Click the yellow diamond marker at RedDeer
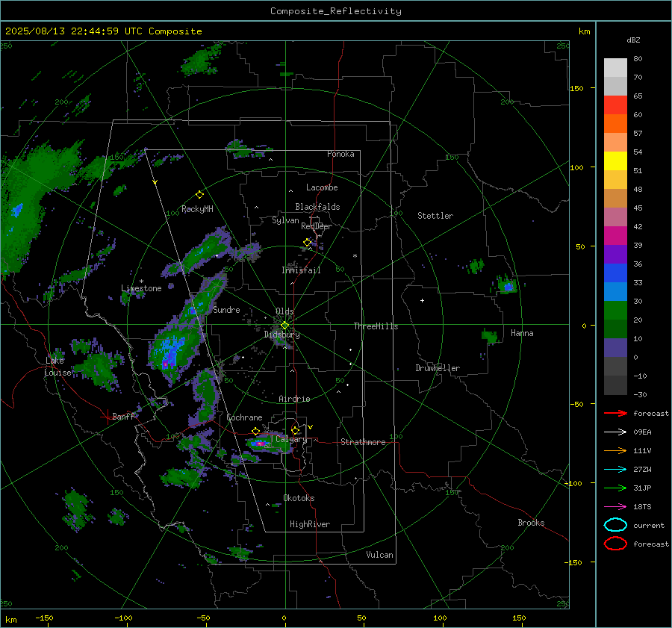 pos(307,243)
